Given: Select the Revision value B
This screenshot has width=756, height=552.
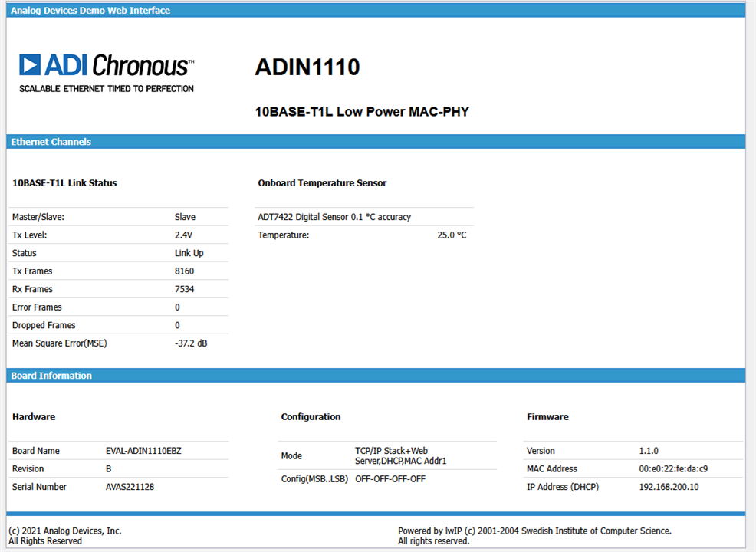Looking at the screenshot, I should click(108, 469).
